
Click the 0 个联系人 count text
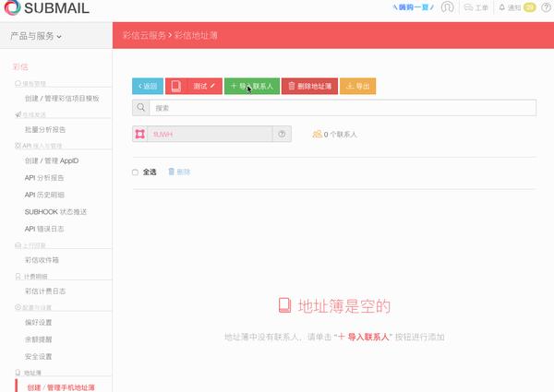point(340,134)
